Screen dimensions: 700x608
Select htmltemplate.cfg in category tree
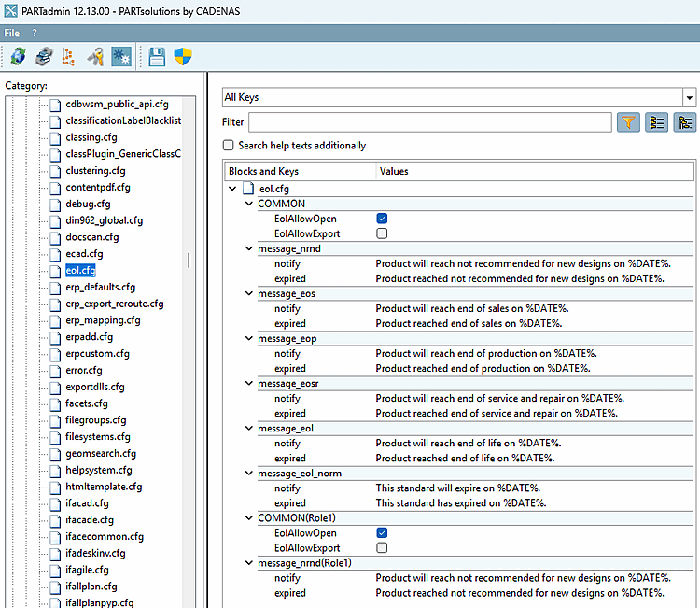104,487
